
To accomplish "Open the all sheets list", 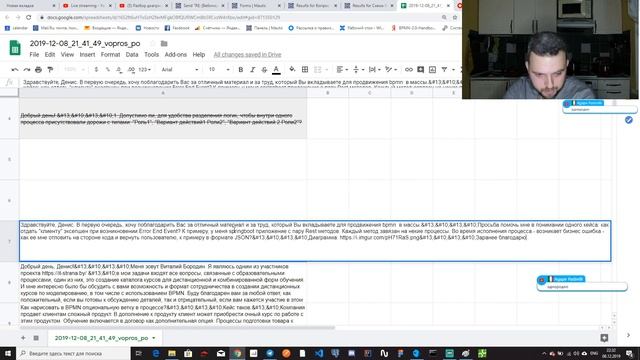I will point(36,338).
